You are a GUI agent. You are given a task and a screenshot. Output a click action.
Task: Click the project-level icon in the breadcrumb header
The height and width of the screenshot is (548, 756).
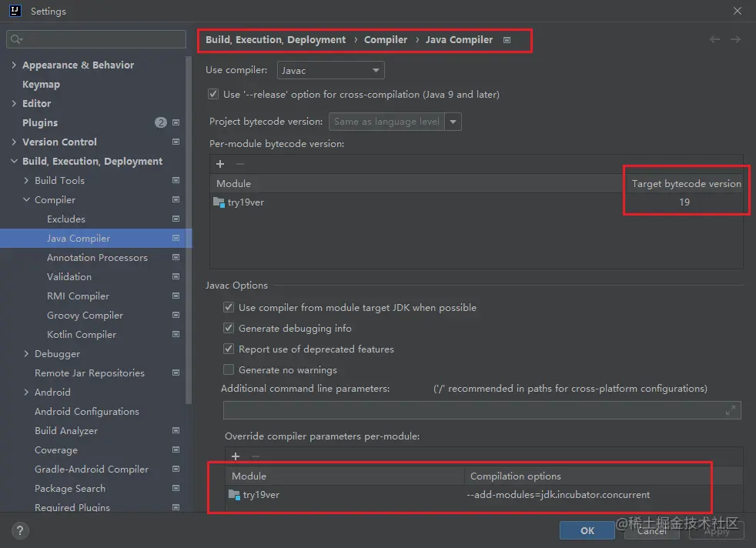[x=507, y=40]
